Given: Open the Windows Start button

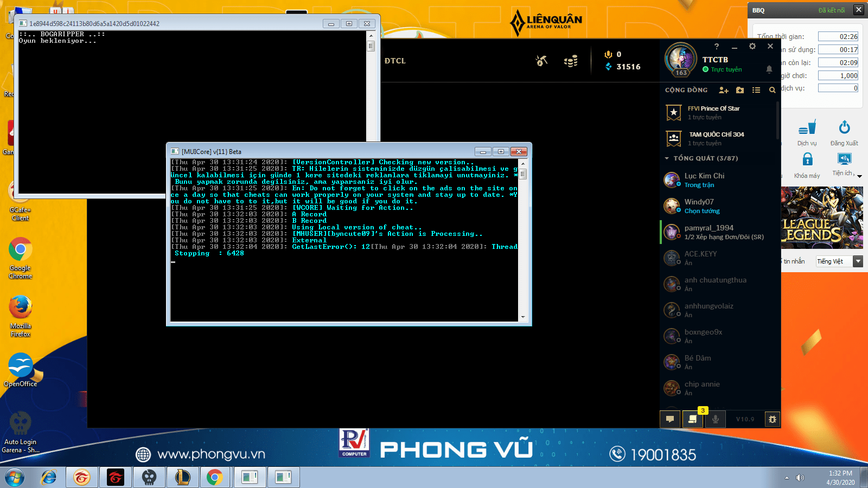Looking at the screenshot, I should click(x=15, y=478).
